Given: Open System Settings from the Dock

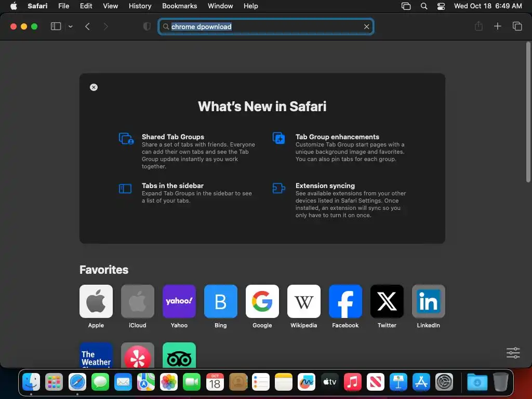Looking at the screenshot, I should coord(444,382).
